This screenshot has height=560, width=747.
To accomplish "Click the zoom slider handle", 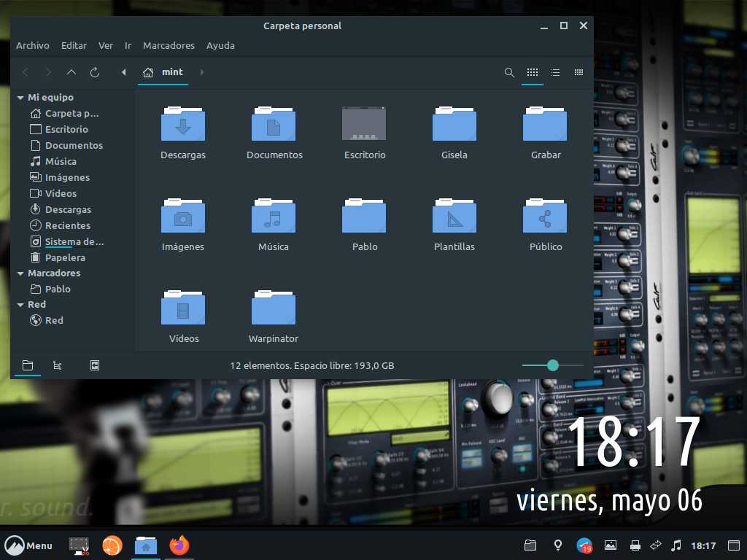I will [553, 365].
